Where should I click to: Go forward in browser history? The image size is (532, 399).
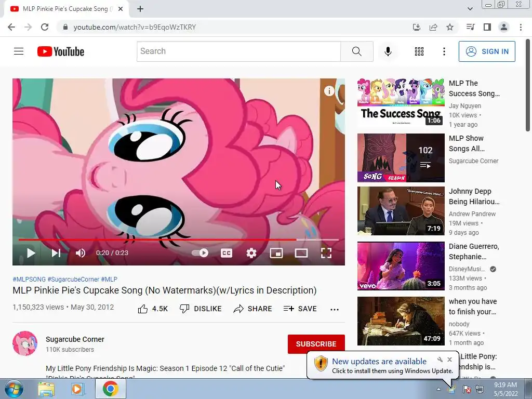[28, 27]
